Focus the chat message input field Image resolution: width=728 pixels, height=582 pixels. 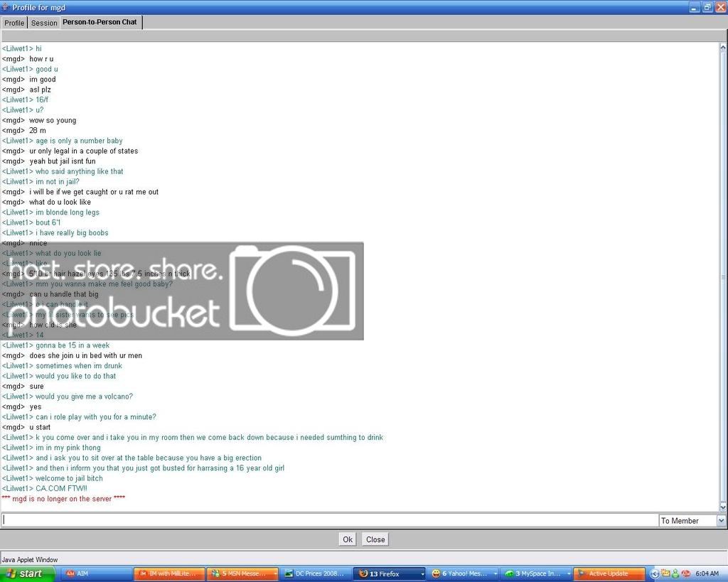pyautogui.click(x=330, y=519)
